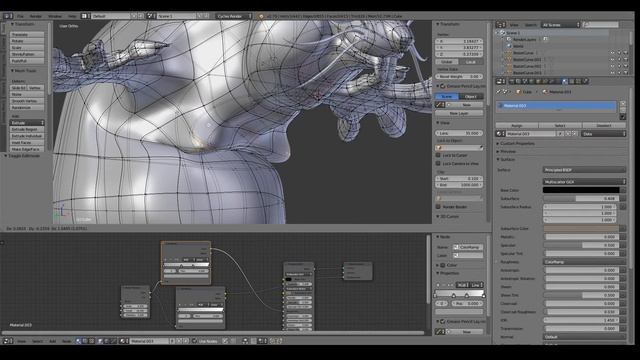Open the Render menu in top bar

pyautogui.click(x=36, y=16)
